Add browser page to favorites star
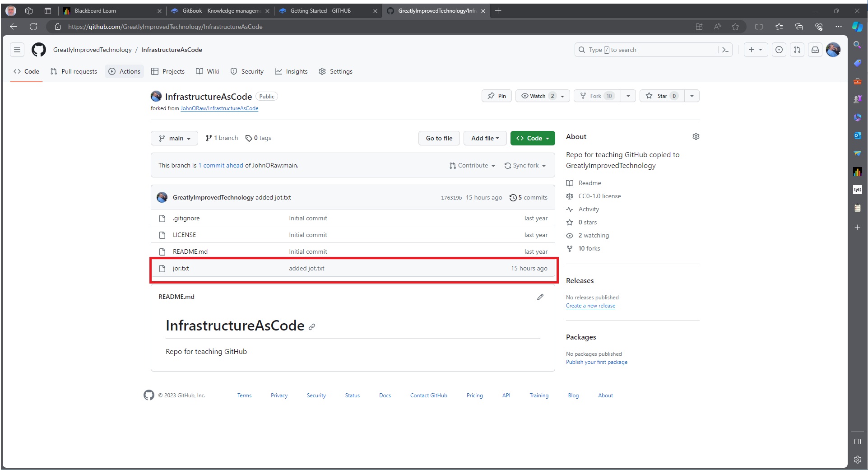This screenshot has height=470, width=868. pos(735,27)
